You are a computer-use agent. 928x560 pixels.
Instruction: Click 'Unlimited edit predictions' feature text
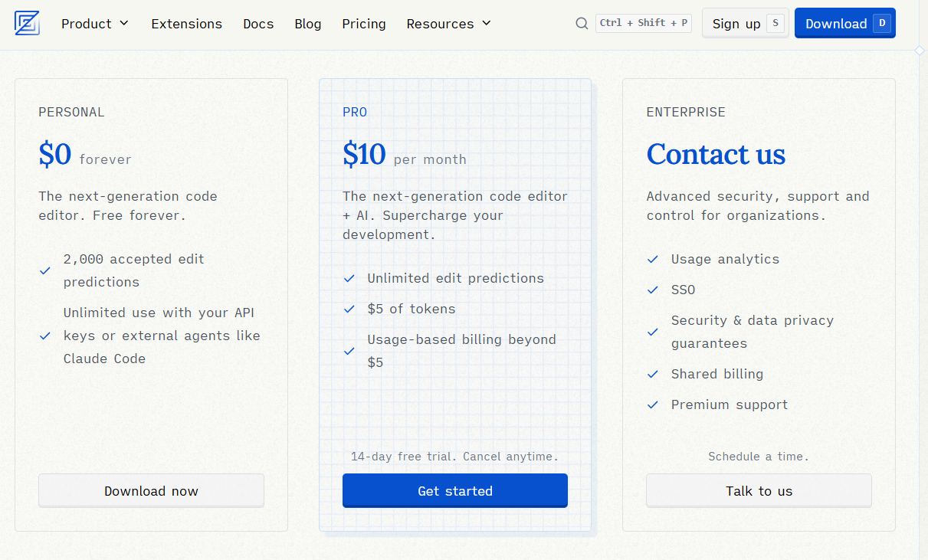click(456, 278)
